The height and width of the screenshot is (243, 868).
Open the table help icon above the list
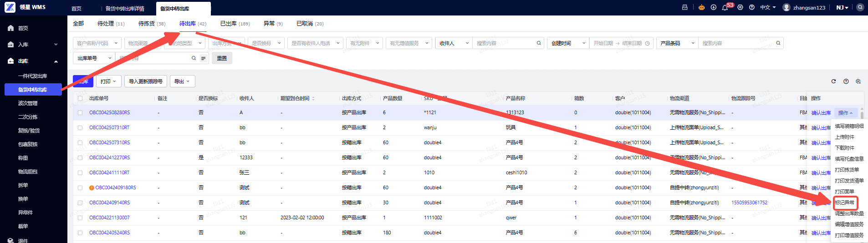pos(846,81)
